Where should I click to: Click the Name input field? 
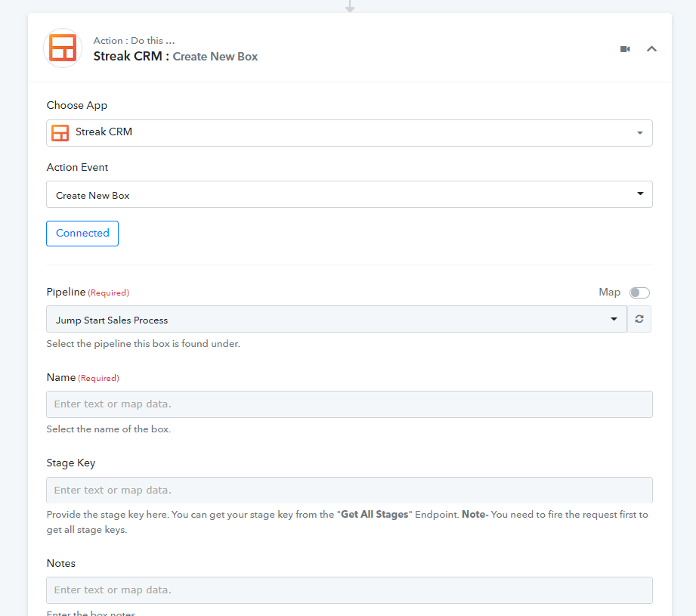[x=349, y=404]
